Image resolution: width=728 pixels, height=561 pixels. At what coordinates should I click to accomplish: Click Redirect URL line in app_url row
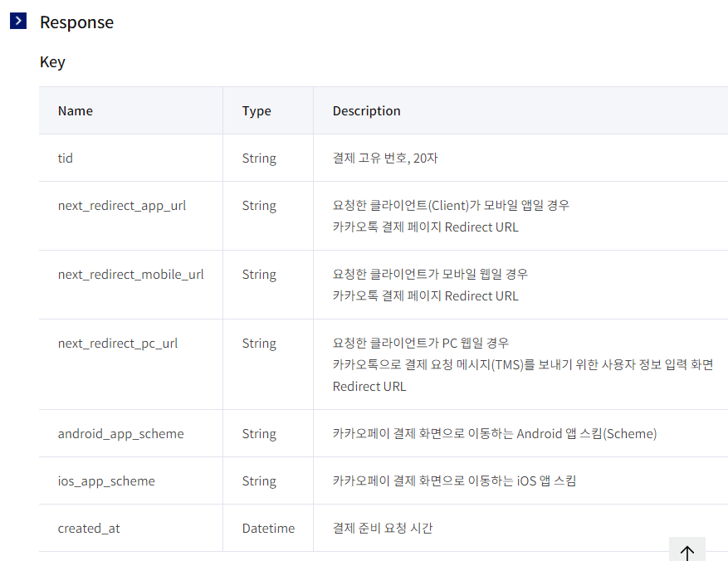point(425,227)
